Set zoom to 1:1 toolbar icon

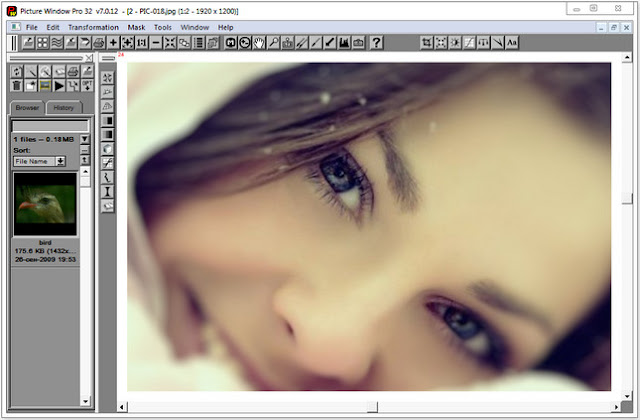click(142, 42)
